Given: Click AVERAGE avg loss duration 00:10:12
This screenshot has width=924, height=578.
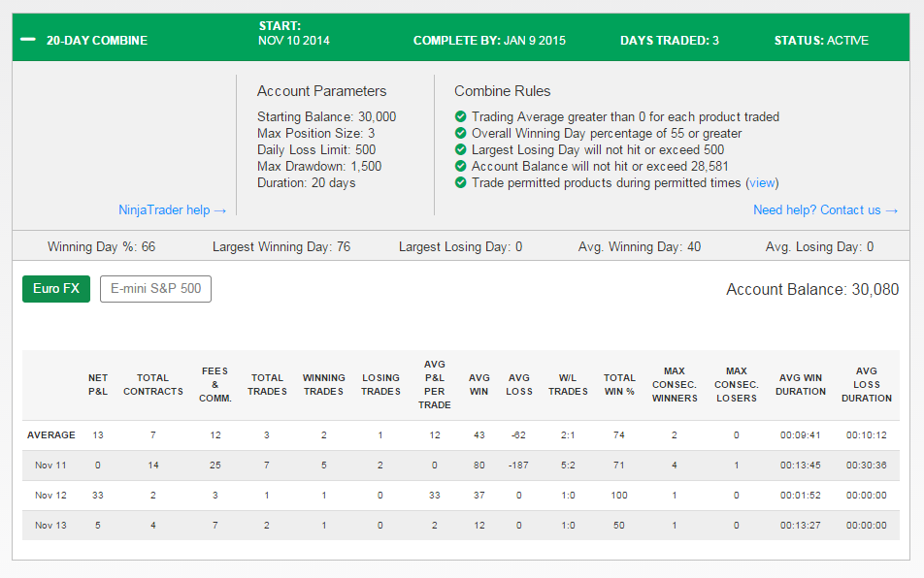Looking at the screenshot, I should tap(866, 435).
